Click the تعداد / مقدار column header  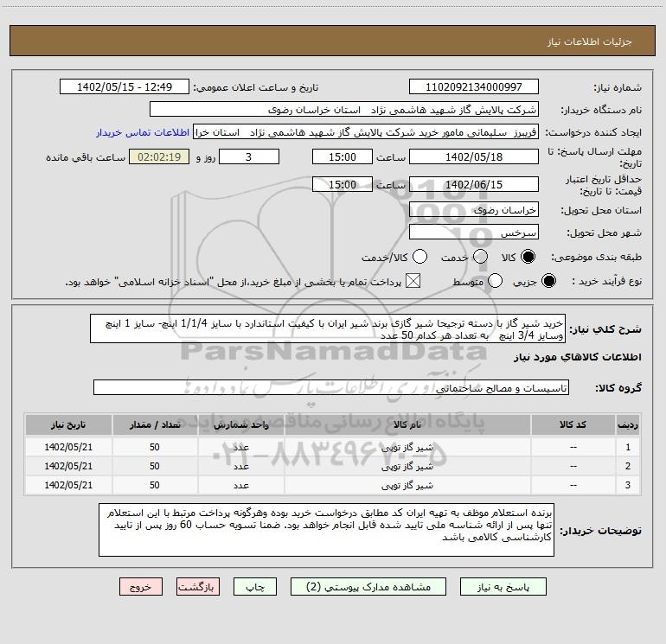click(155, 424)
